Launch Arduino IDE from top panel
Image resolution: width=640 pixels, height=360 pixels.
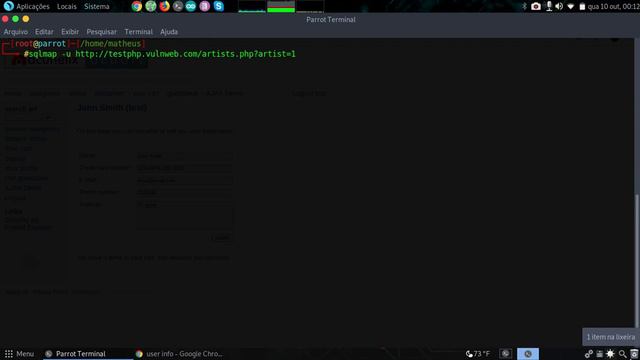pos(191,6)
